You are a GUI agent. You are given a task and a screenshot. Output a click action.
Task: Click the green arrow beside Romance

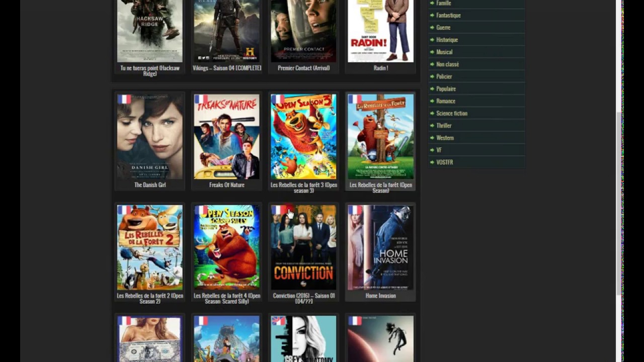[432, 101]
